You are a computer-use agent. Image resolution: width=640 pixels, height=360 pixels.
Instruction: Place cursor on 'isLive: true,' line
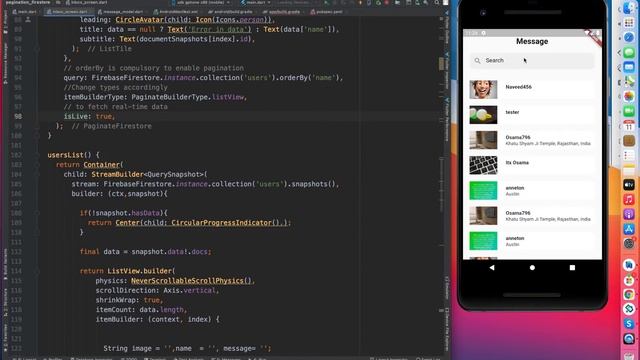(x=89, y=116)
